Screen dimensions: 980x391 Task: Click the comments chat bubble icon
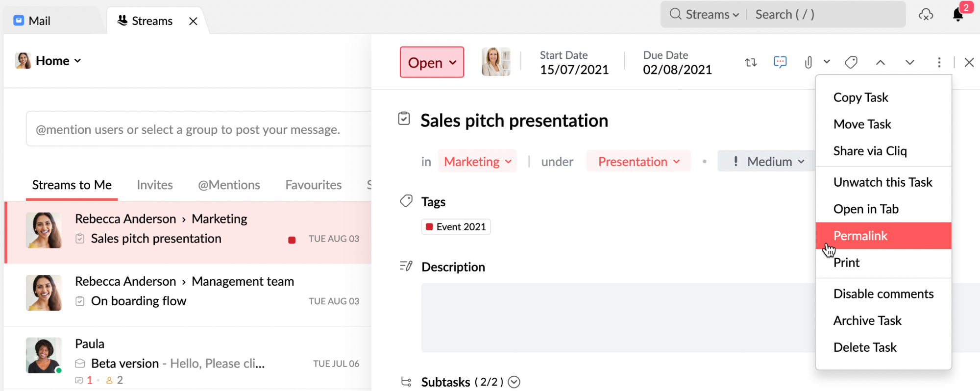click(780, 62)
